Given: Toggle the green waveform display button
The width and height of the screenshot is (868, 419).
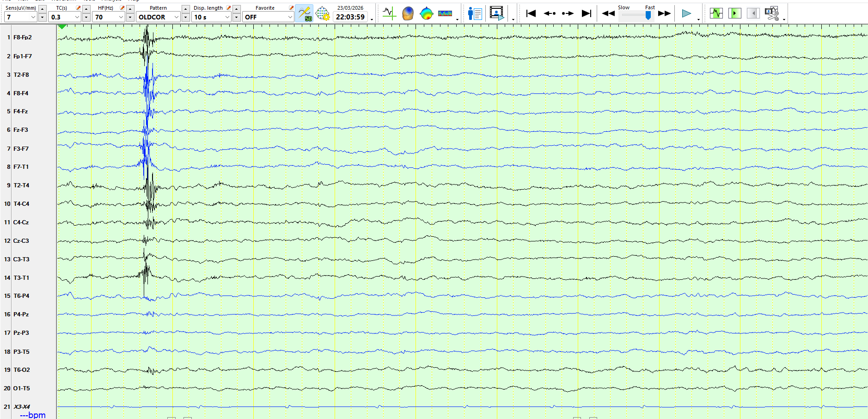Looking at the screenshot, I should pyautogui.click(x=716, y=13).
